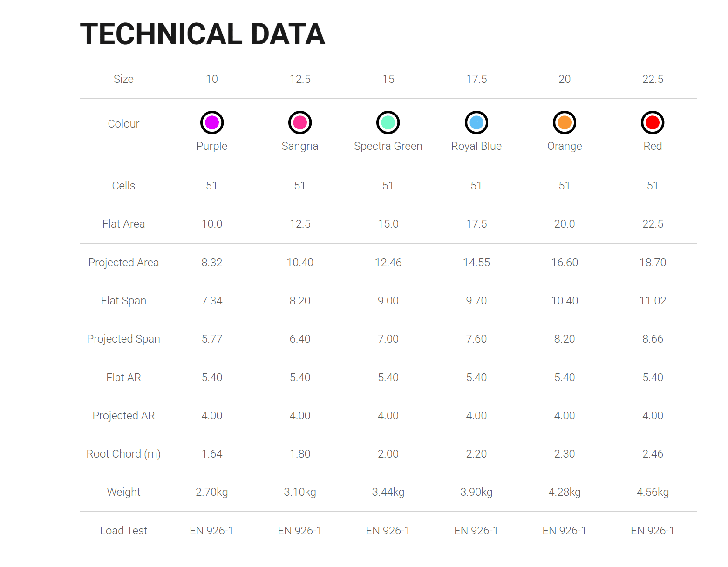This screenshot has width=728, height=567.
Task: Click the Size row label
Action: pyautogui.click(x=123, y=79)
